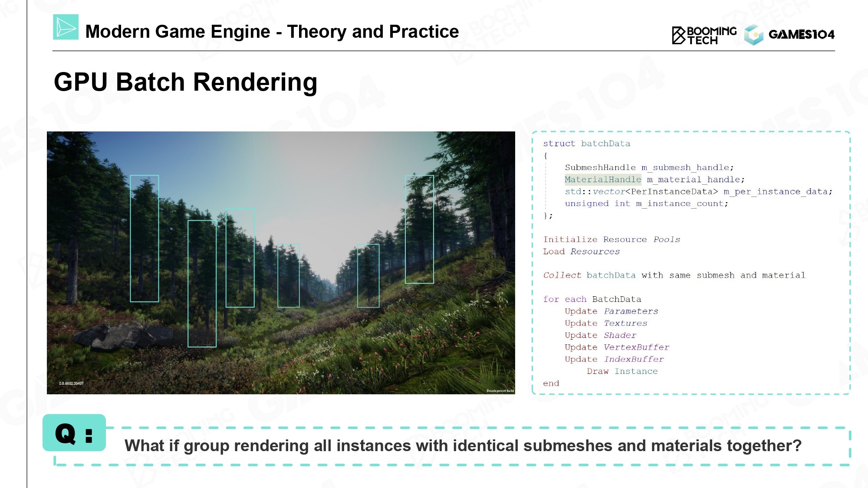Click the 'struct batchData' code line
Screen dimensions: 868x488
[586, 144]
